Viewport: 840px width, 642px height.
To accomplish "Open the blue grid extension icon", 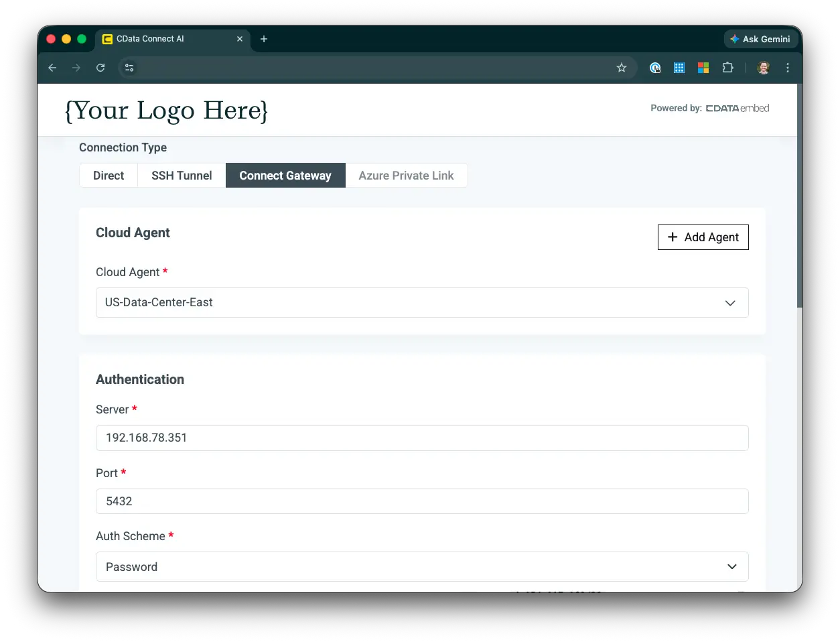I will coord(679,68).
